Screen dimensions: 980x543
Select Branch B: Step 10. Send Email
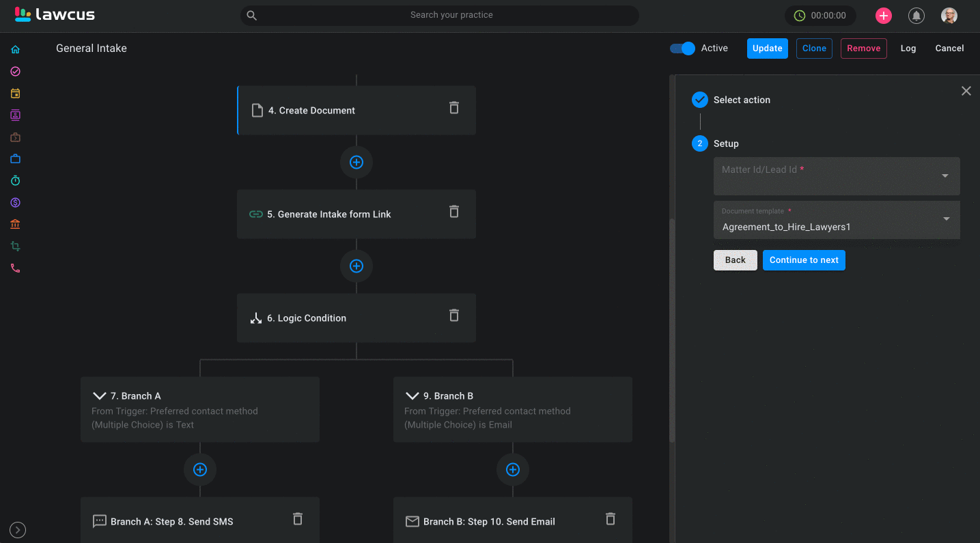(513, 520)
